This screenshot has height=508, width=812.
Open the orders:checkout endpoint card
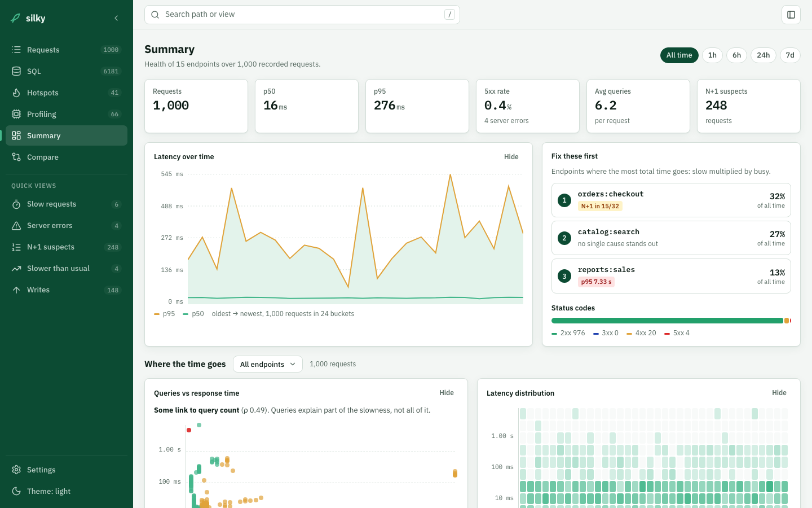click(x=671, y=200)
